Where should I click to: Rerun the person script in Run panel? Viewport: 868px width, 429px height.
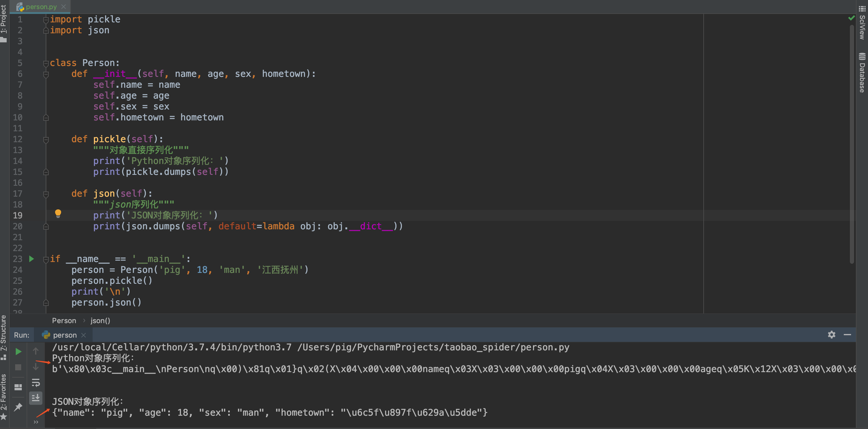pyautogui.click(x=18, y=352)
